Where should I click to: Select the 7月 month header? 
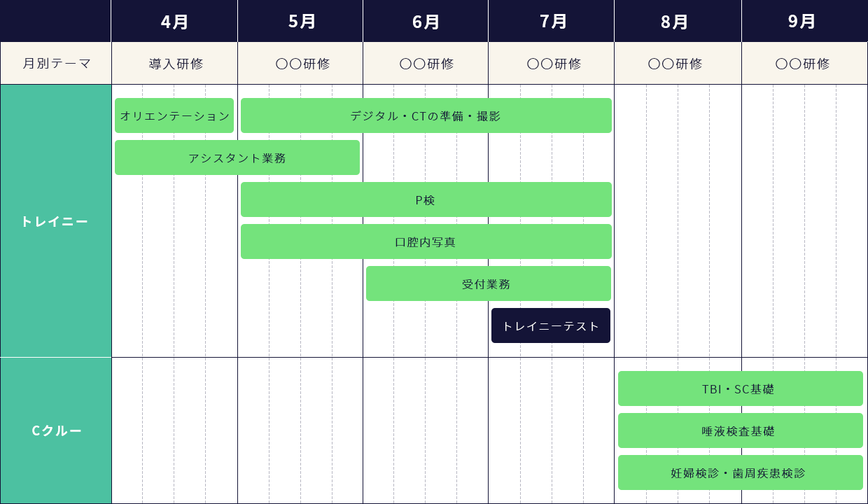pos(552,21)
